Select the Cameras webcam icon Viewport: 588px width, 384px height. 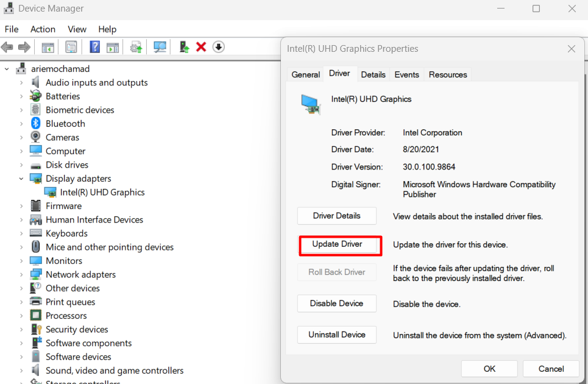(x=35, y=137)
